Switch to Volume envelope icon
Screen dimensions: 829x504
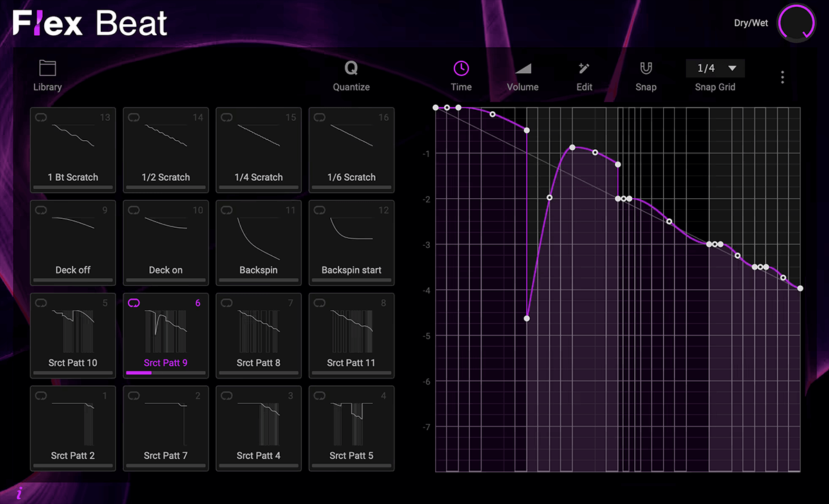(522, 68)
